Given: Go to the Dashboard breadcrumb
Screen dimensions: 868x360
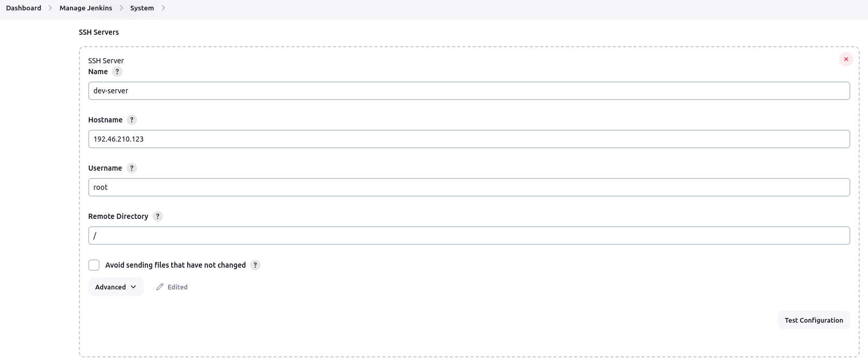Looking at the screenshot, I should (x=23, y=8).
